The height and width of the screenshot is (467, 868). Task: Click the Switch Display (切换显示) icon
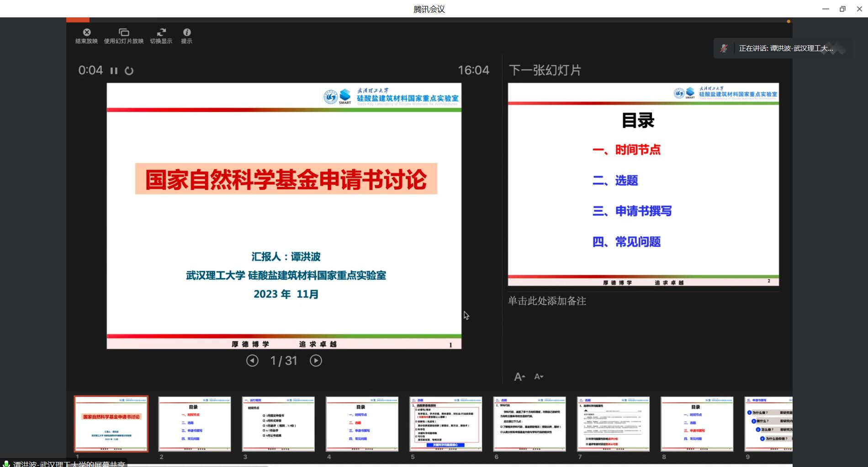(161, 32)
